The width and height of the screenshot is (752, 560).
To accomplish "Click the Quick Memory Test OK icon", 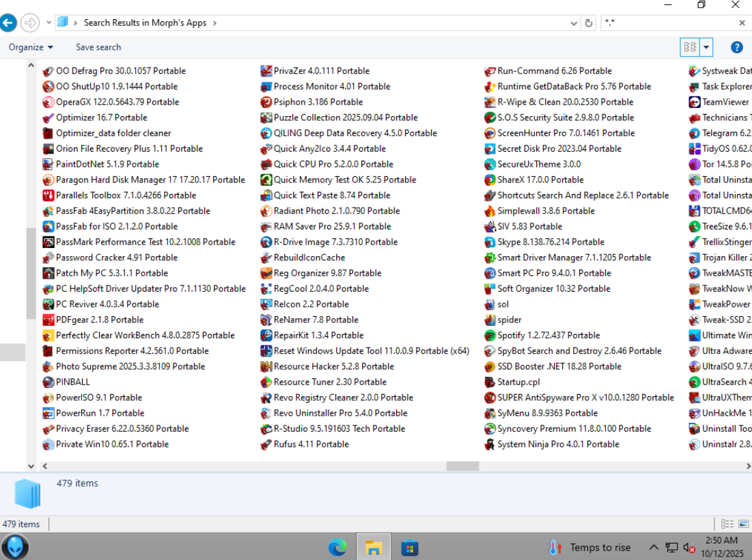I will click(266, 180).
